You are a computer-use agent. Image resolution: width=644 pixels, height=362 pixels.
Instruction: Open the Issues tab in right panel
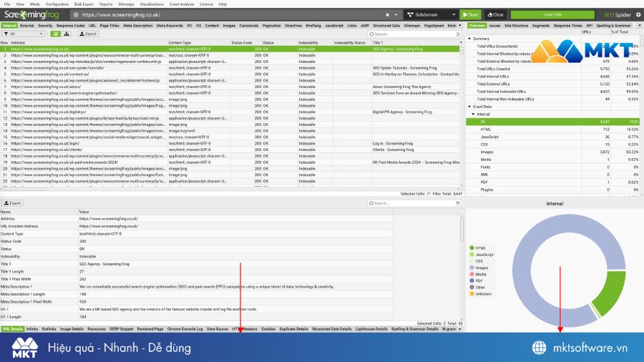click(x=494, y=26)
